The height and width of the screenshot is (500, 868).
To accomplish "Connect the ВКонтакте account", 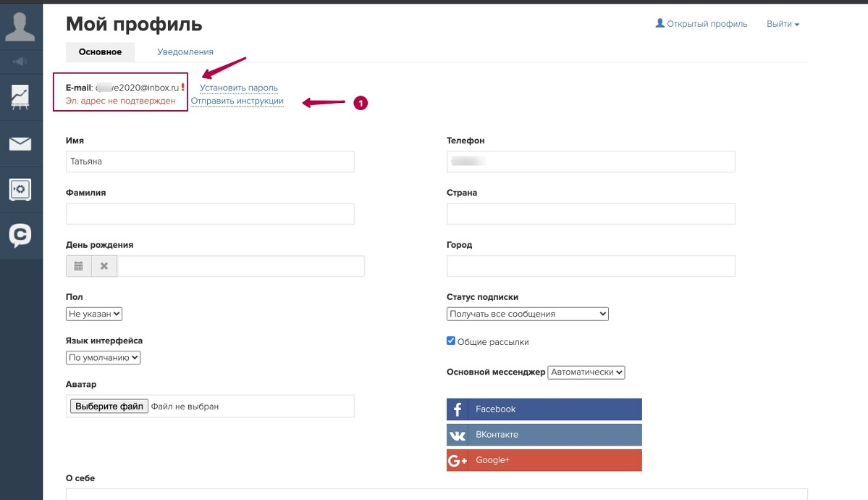I will click(x=544, y=435).
